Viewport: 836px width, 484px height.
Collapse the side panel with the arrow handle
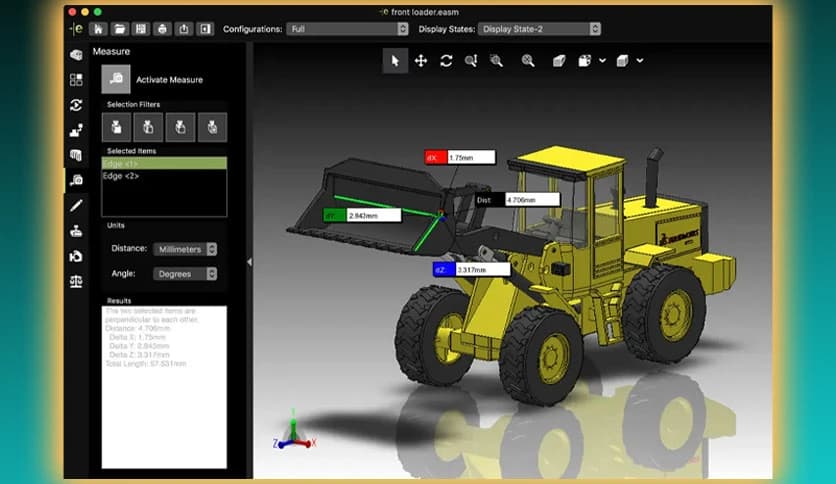249,262
